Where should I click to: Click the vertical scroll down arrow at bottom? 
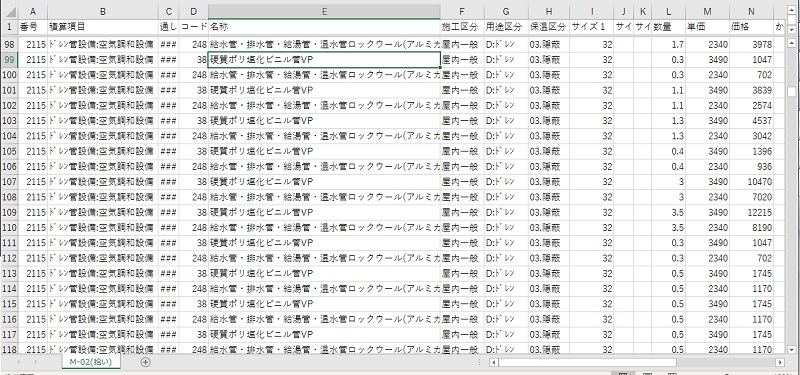792,349
